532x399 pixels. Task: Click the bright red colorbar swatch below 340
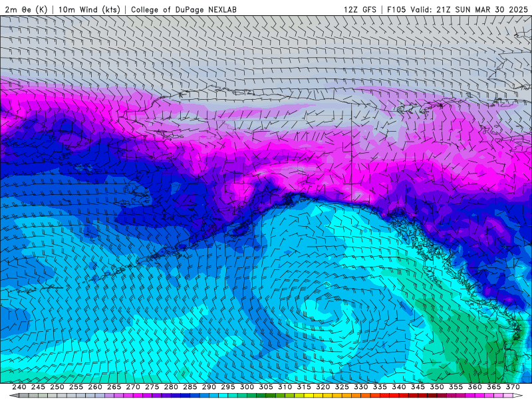[394, 396]
